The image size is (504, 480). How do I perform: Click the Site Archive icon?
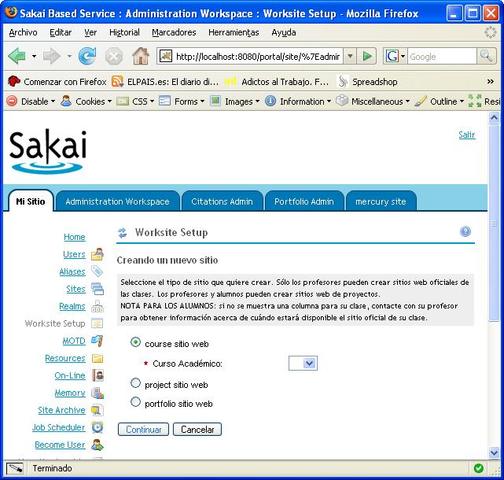click(97, 410)
